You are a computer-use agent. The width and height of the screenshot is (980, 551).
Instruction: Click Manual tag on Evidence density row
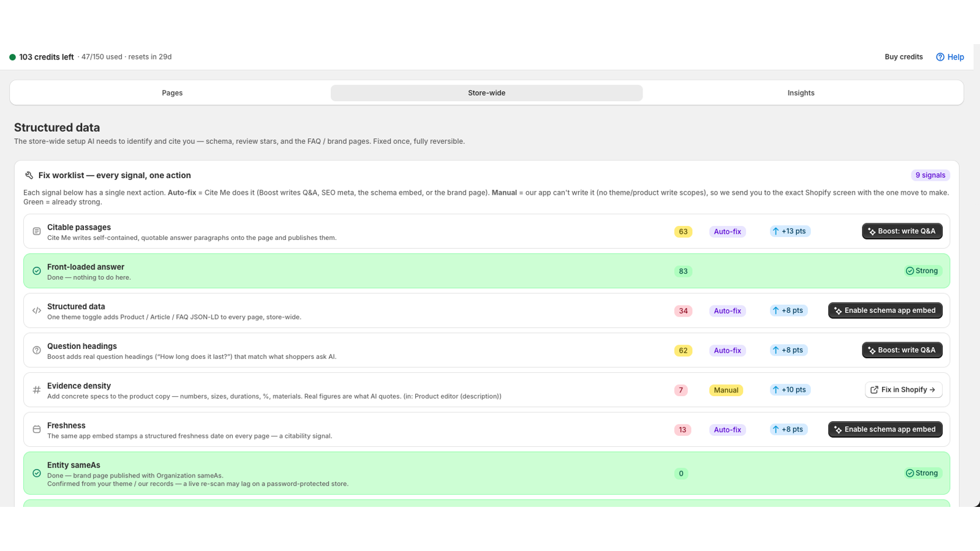(726, 390)
